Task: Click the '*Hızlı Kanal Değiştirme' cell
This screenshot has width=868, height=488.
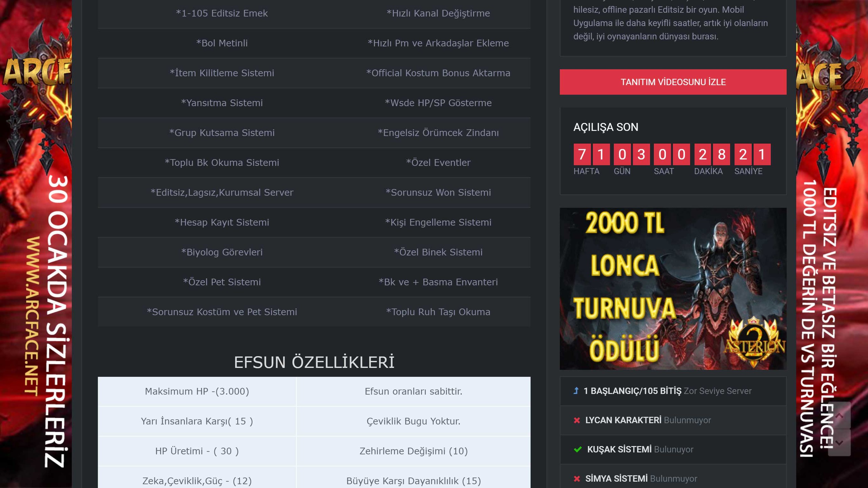Action: [x=438, y=13]
